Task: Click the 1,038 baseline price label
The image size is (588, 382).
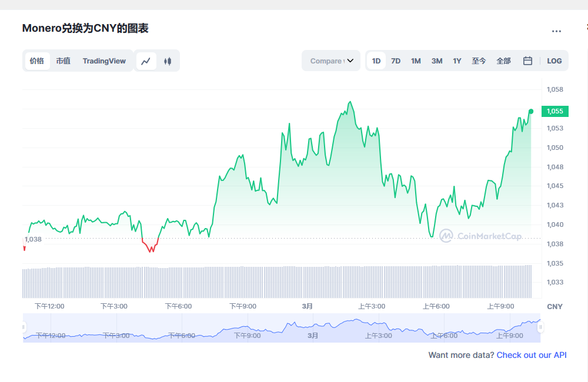Action: 34,239
